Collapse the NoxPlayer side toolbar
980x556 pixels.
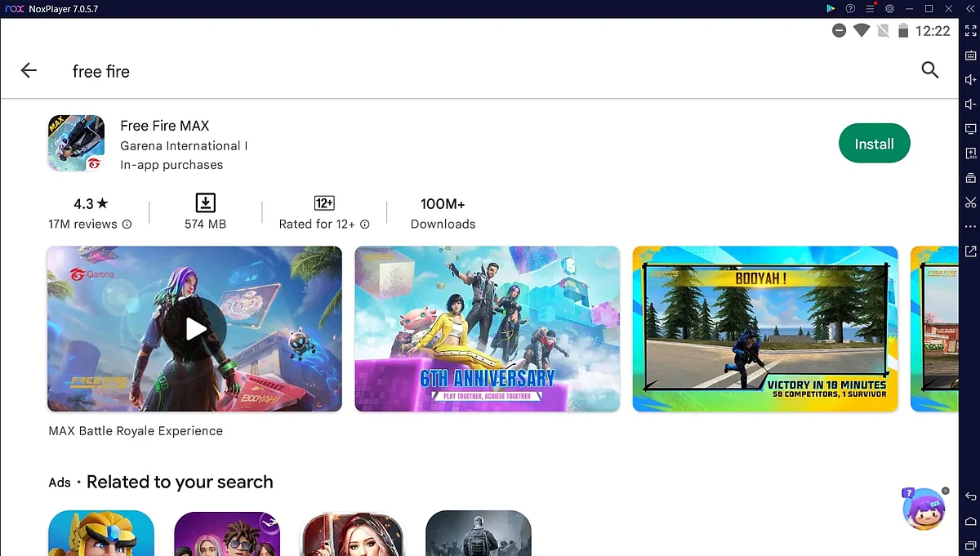click(x=969, y=8)
